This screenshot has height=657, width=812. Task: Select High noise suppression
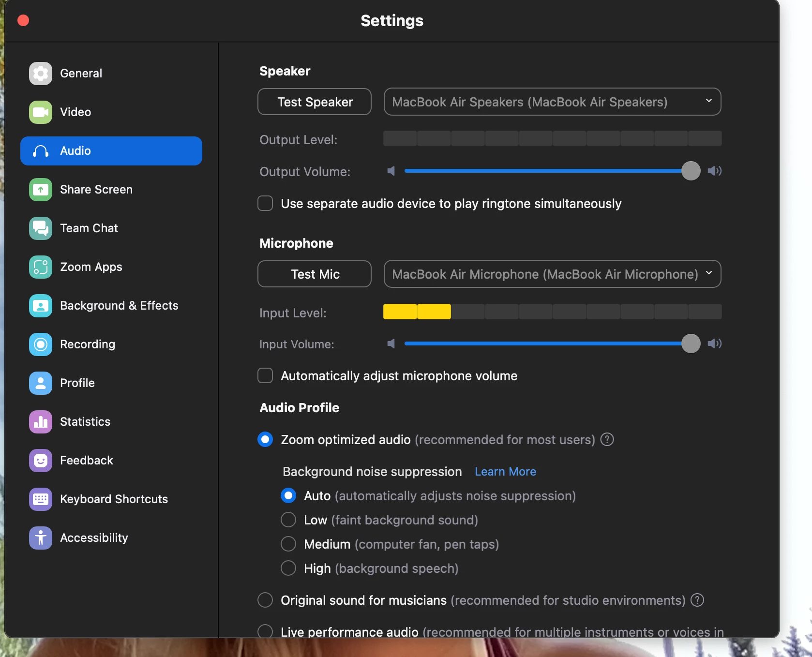coord(288,568)
